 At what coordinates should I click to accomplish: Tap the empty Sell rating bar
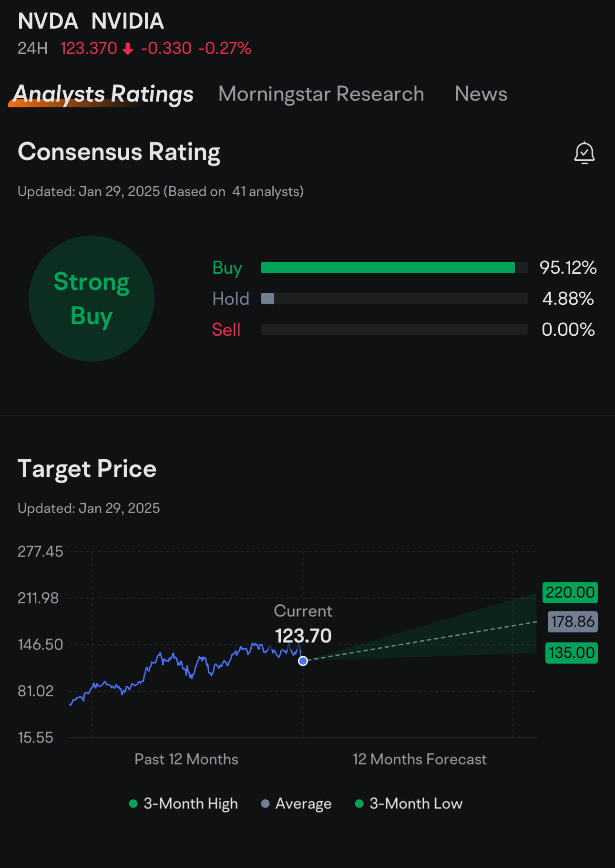(394, 330)
